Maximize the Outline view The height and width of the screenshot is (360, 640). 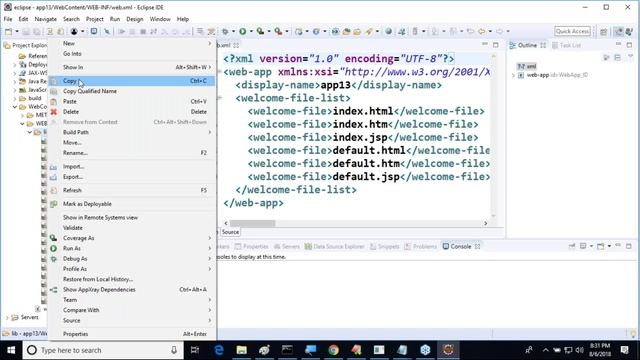click(629, 44)
